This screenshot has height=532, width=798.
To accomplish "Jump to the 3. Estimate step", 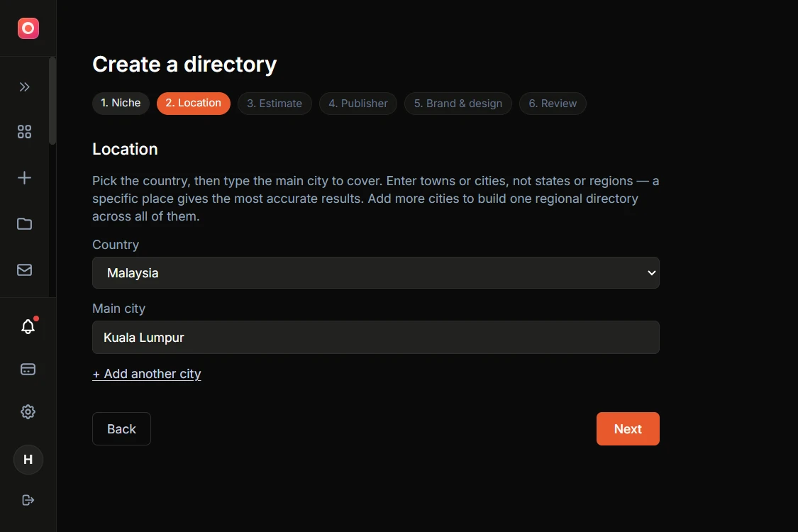I will 275,104.
